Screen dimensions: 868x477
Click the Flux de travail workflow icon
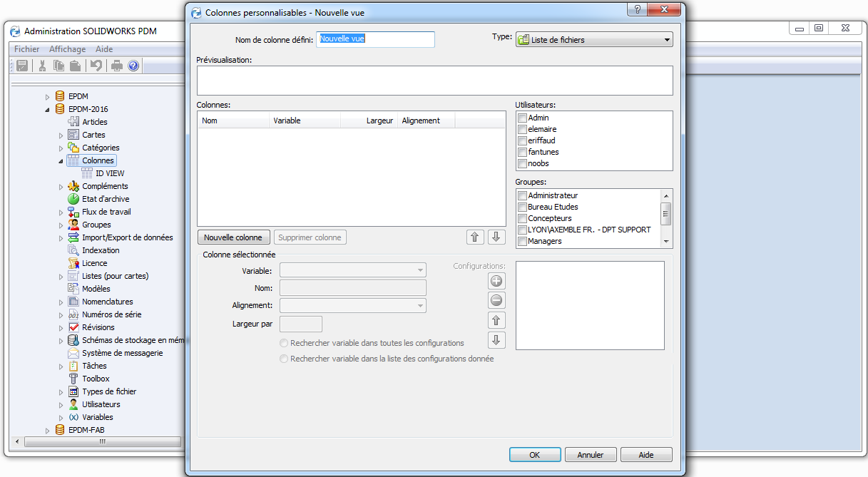(73, 212)
